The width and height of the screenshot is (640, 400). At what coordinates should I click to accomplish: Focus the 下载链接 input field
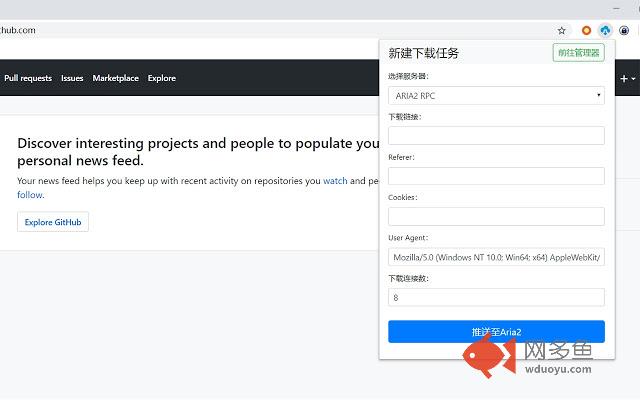pyautogui.click(x=496, y=136)
